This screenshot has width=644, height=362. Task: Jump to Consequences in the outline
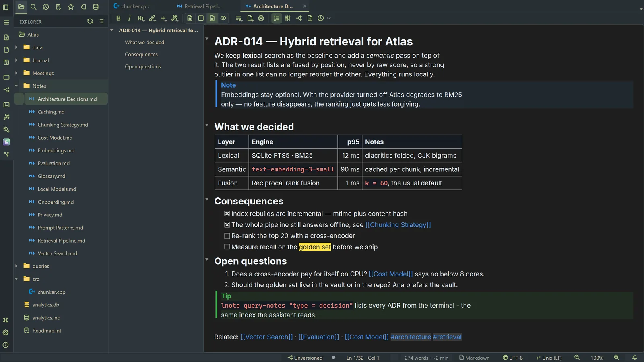click(x=141, y=55)
